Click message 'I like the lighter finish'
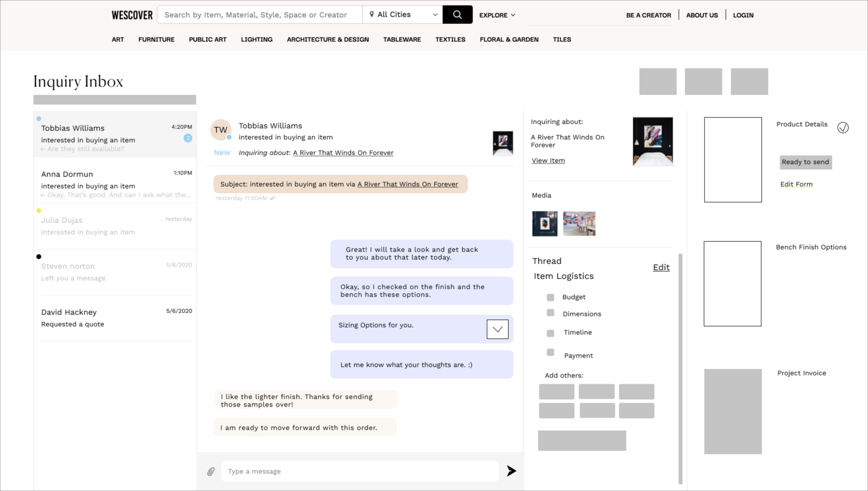Viewport: 868px width, 491px height. (306, 400)
